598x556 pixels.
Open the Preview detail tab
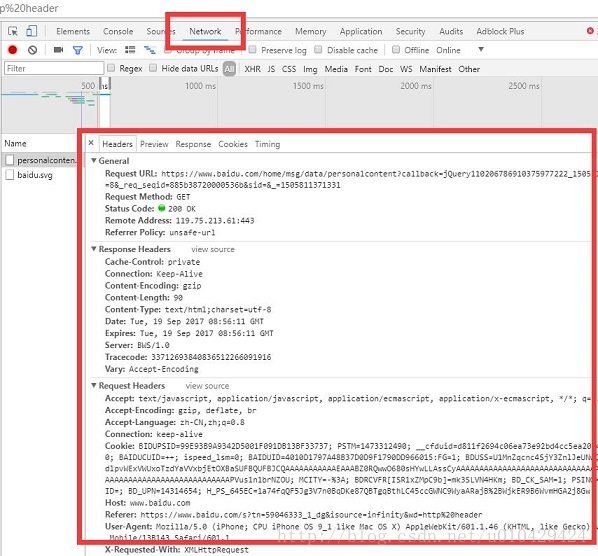154,144
